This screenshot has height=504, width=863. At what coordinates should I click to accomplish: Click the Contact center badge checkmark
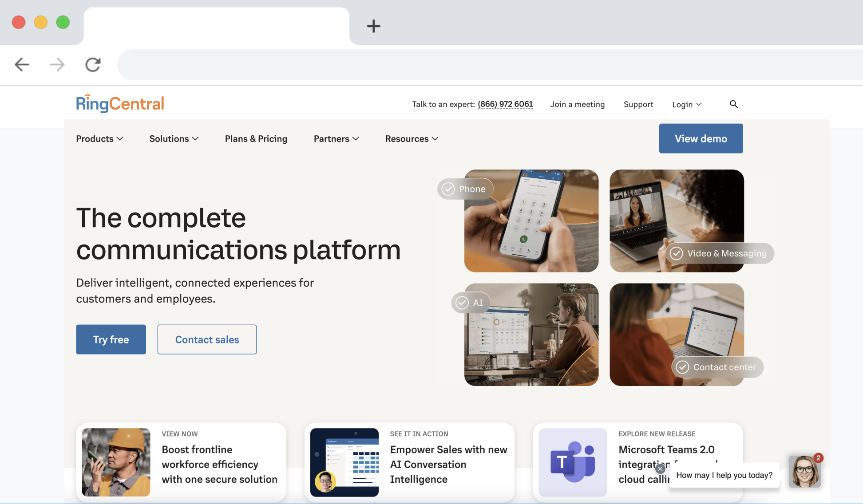(682, 367)
